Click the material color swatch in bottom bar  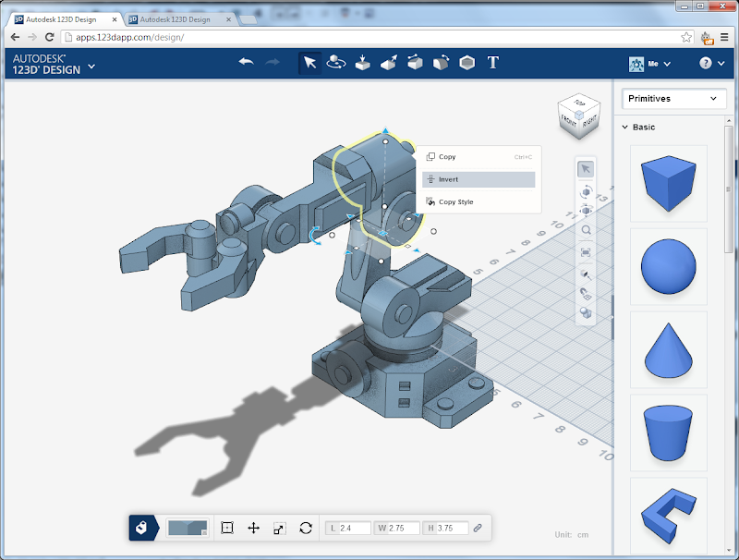[x=188, y=528]
